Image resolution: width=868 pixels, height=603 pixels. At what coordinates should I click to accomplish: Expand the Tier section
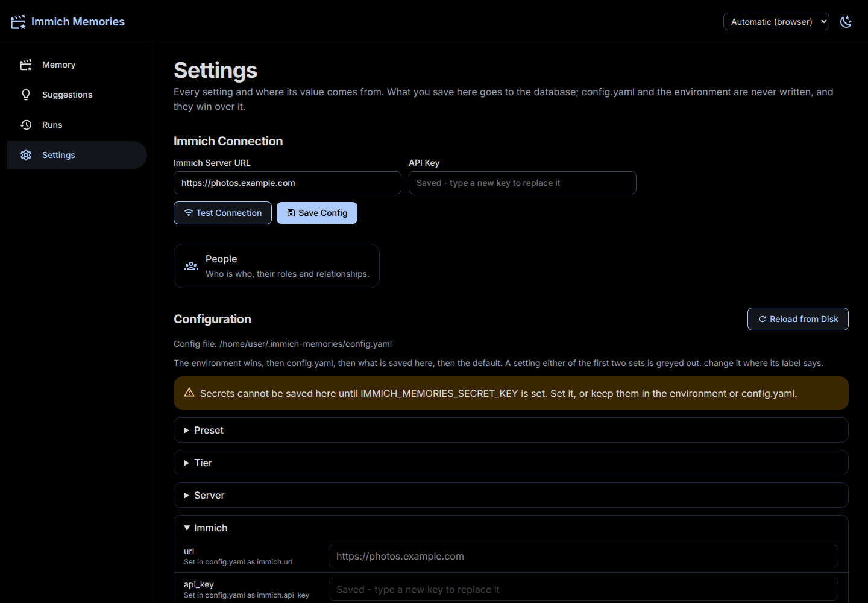[511, 463]
